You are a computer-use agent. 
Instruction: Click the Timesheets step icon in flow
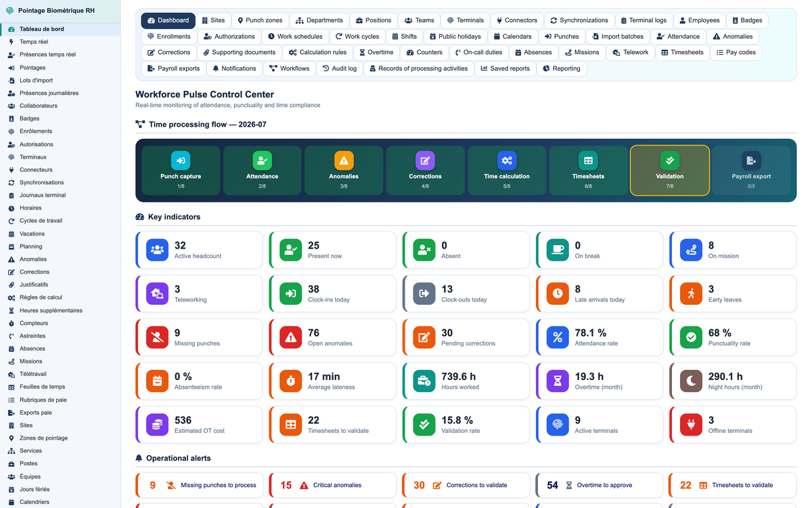click(588, 161)
